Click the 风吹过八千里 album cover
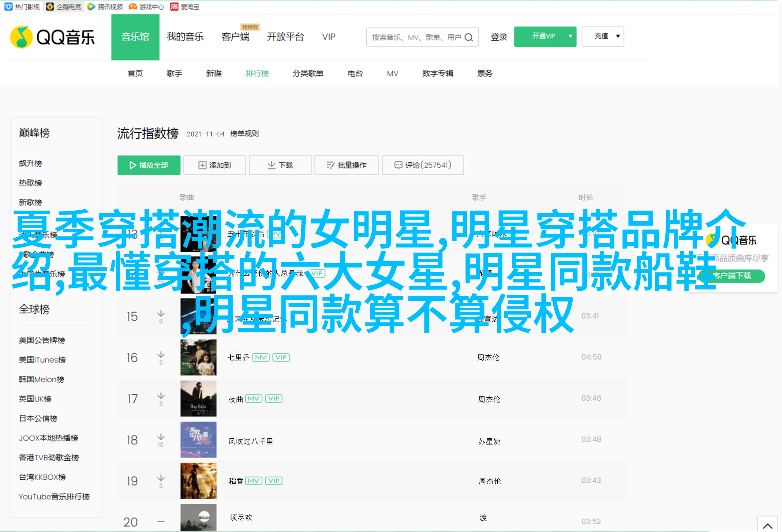Screen dimensions: 782x532 point(199,440)
